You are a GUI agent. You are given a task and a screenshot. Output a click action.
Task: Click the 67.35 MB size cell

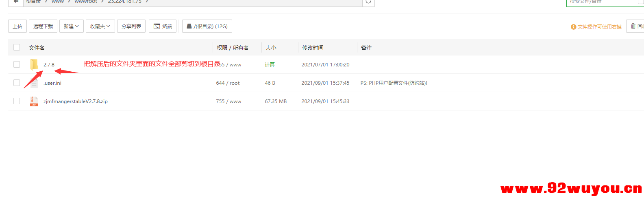click(276, 101)
